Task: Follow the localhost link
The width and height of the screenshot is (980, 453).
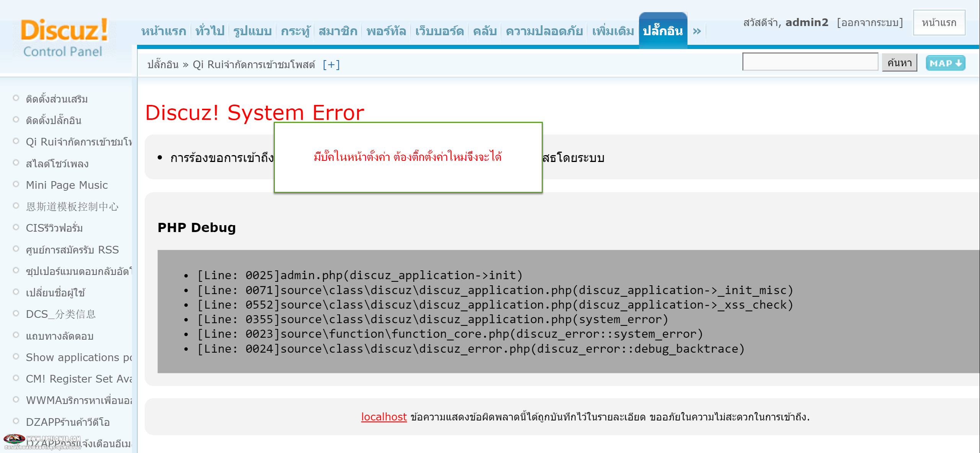Action: click(x=384, y=417)
